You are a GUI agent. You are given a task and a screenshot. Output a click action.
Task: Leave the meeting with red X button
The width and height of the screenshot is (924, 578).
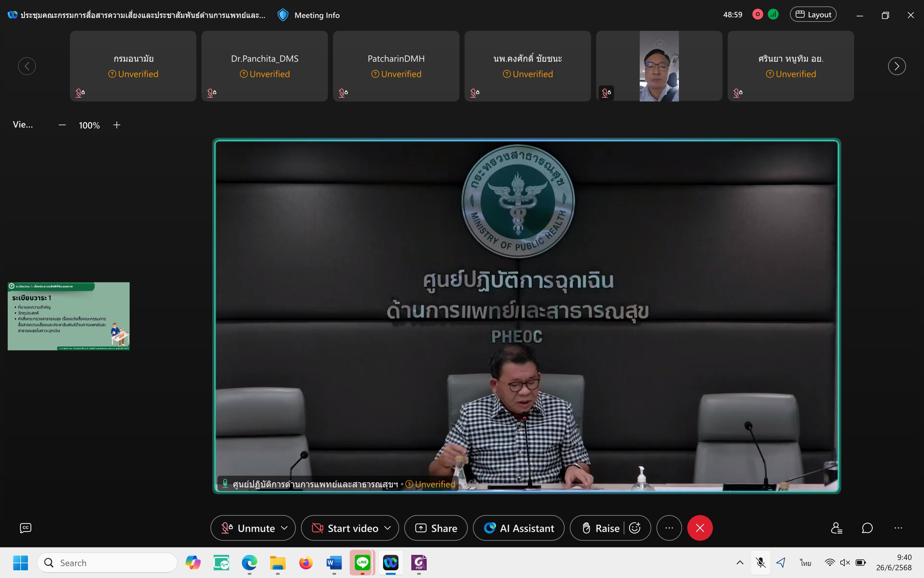(x=700, y=528)
